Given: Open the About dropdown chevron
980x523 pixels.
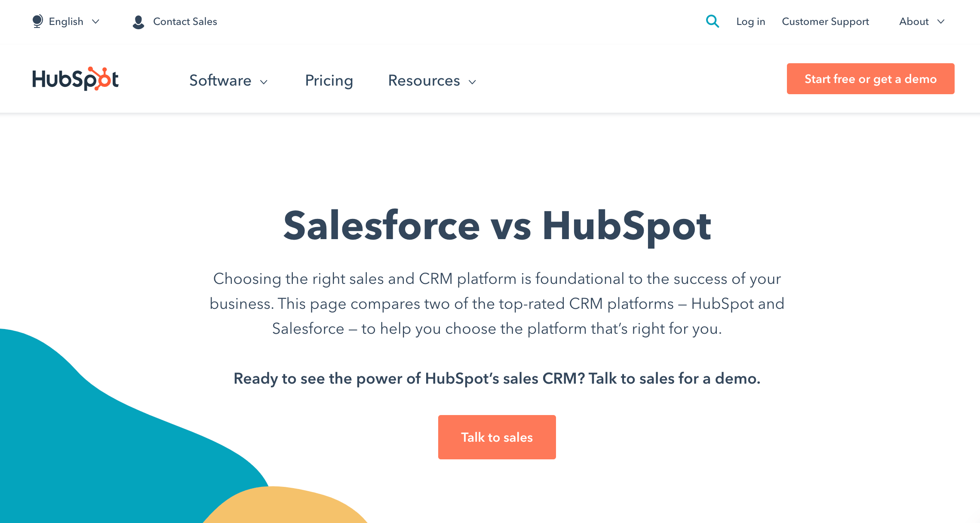Looking at the screenshot, I should [x=941, y=22].
